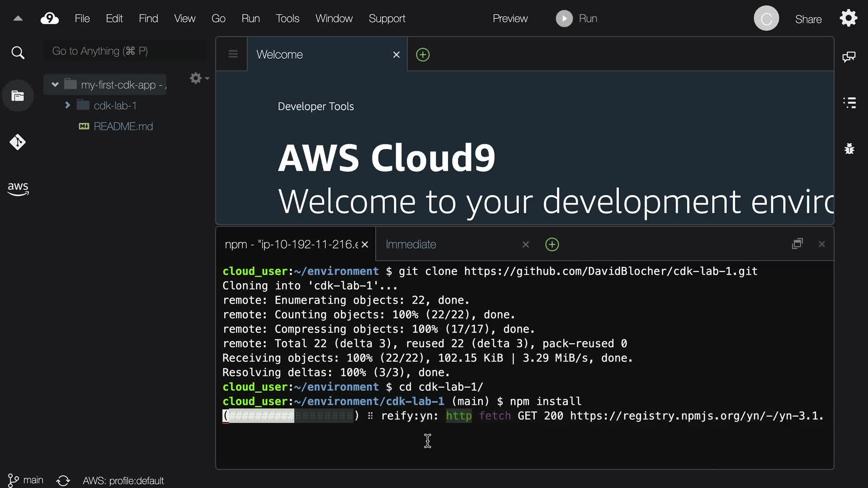Image resolution: width=868 pixels, height=488 pixels.
Task: Click the sync changes status icon
Action: [63, 480]
